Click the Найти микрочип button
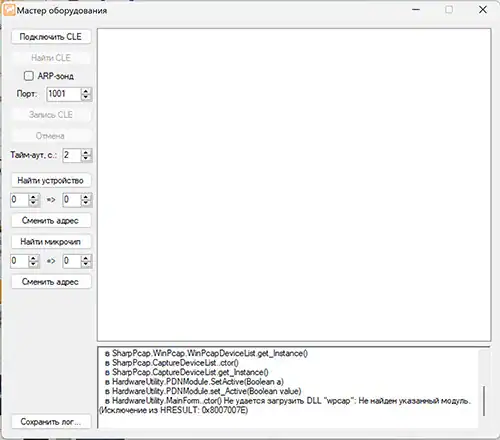This screenshot has width=500, height=440. (x=51, y=242)
